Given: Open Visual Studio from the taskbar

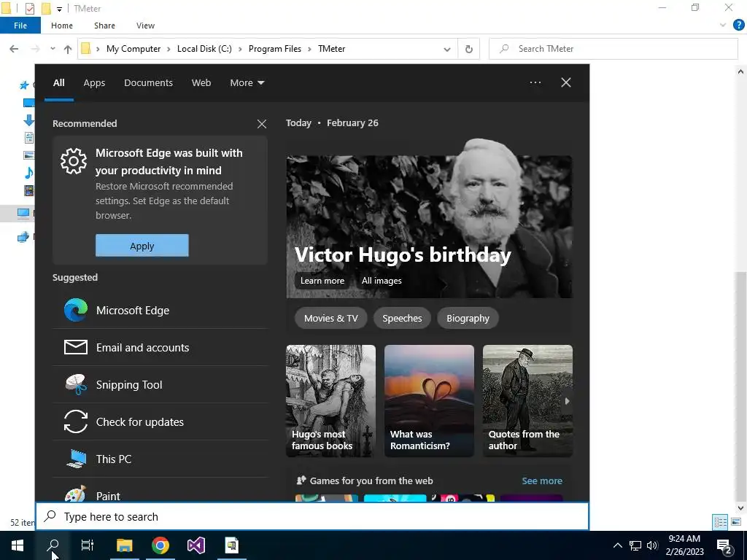Looking at the screenshot, I should (x=196, y=545).
